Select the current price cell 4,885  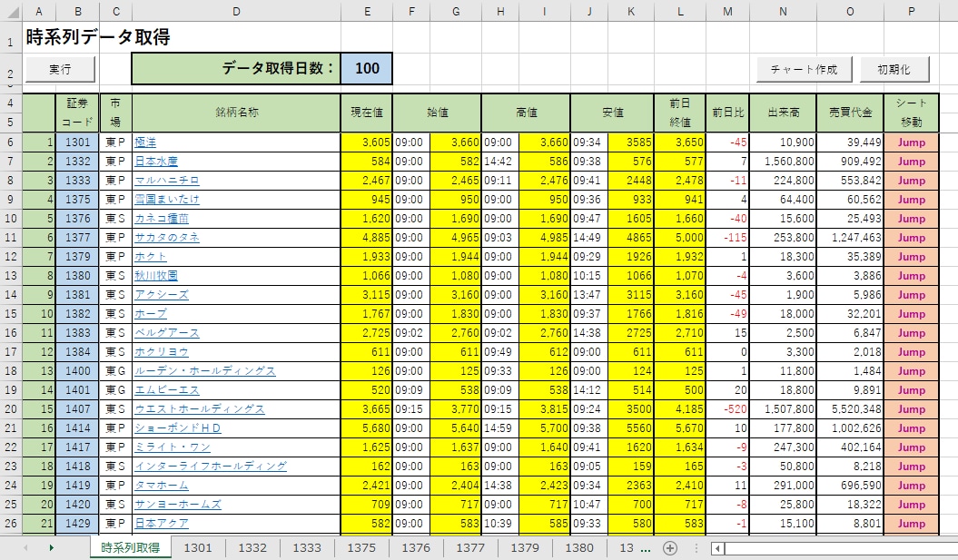(x=367, y=238)
